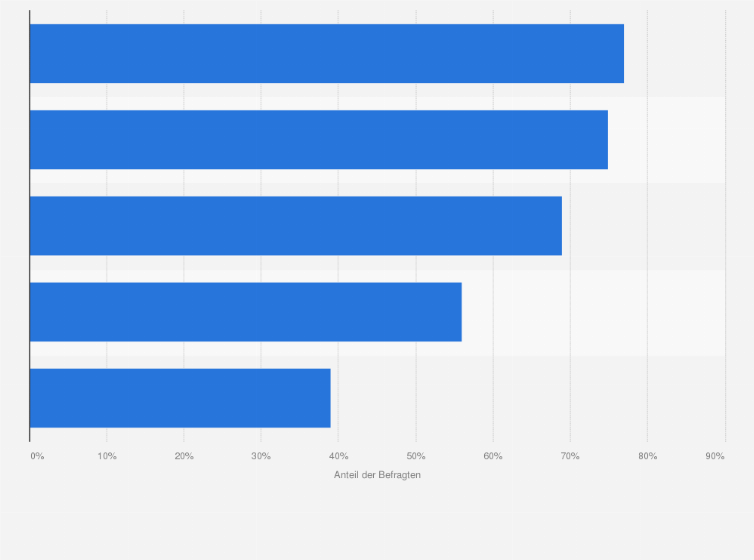Image resolution: width=754 pixels, height=560 pixels.
Task: Click the 80% axis label
Action: tap(648, 456)
